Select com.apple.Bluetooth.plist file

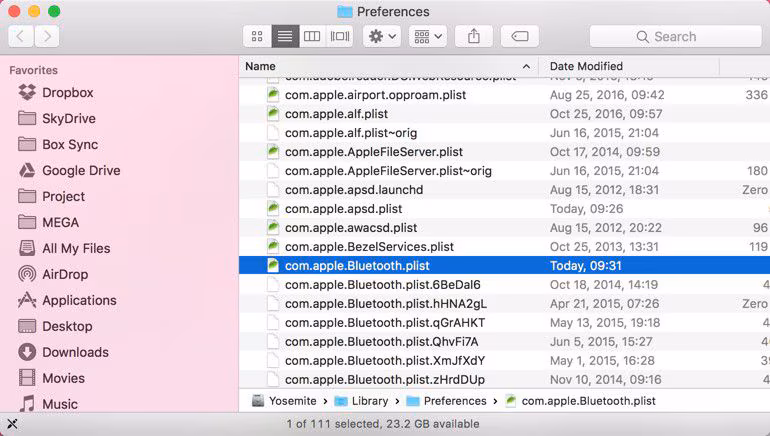point(357,266)
